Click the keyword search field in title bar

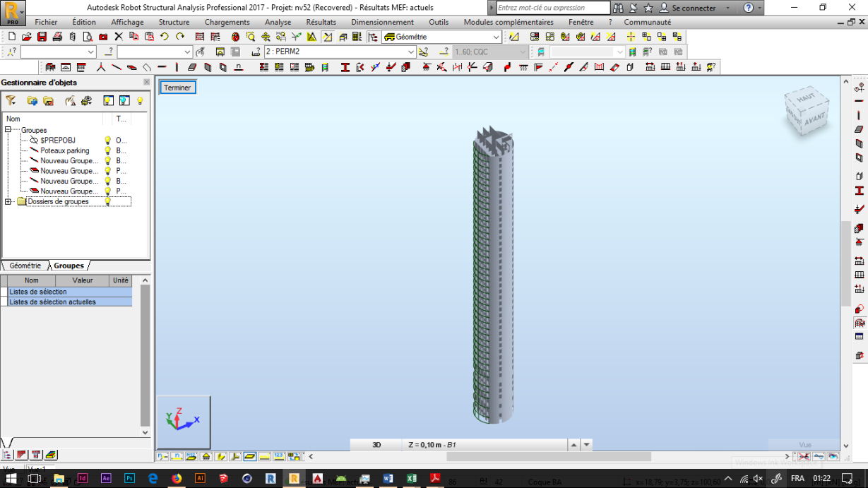coord(553,8)
